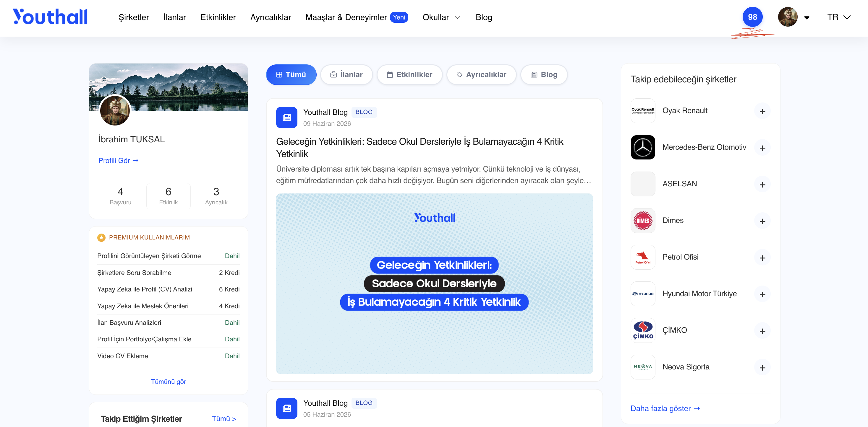Open Maaşlar & Deneyimler page
The height and width of the screenshot is (427, 868).
pos(357,17)
